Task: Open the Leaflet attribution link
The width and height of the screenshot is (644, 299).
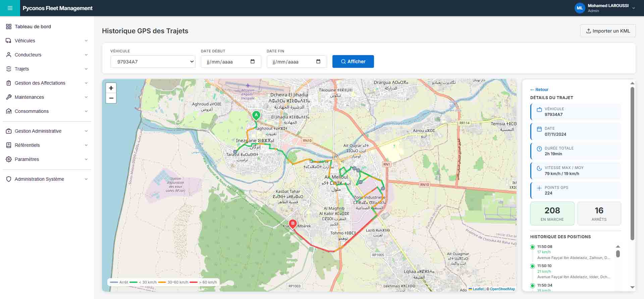Action: 476,289
